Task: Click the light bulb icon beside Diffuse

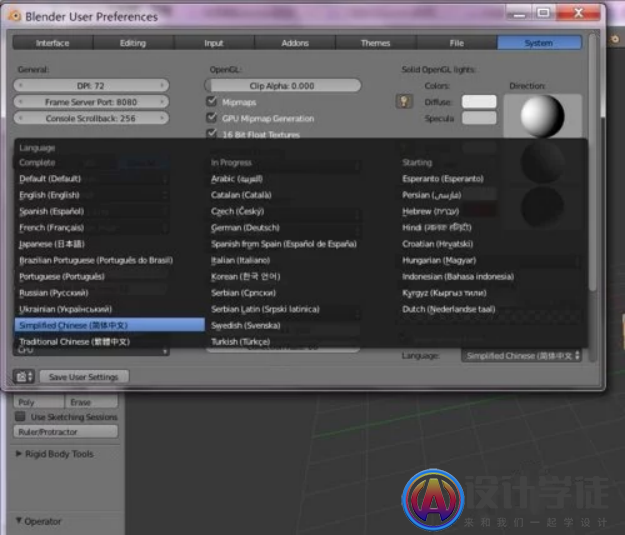Action: tap(404, 102)
